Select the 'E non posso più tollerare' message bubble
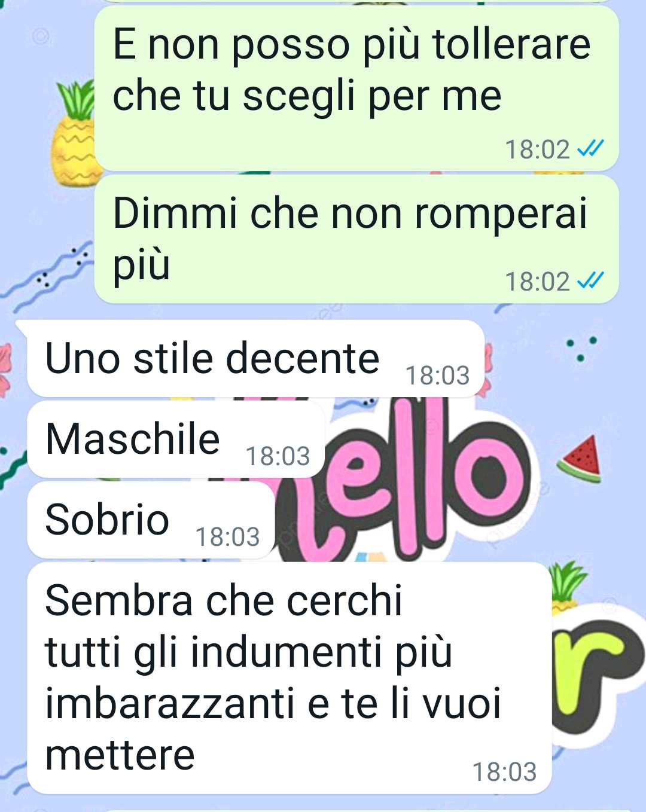Image resolution: width=646 pixels, height=812 pixels. [x=356, y=88]
